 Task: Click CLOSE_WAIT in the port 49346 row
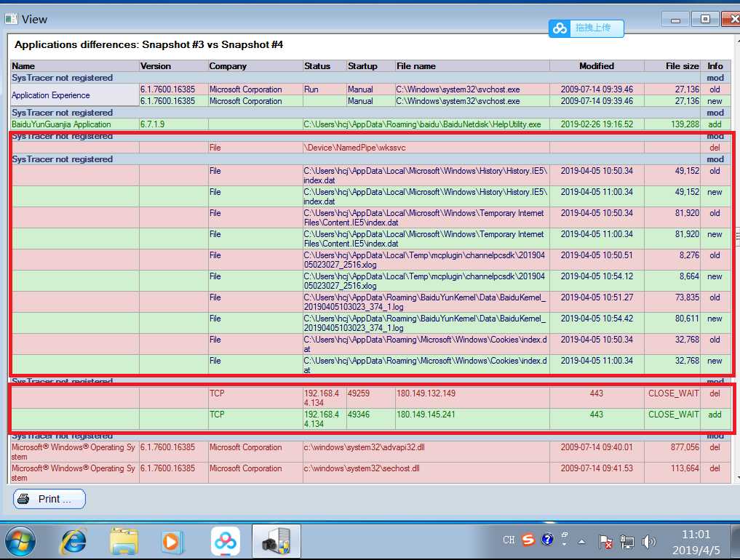(x=674, y=415)
